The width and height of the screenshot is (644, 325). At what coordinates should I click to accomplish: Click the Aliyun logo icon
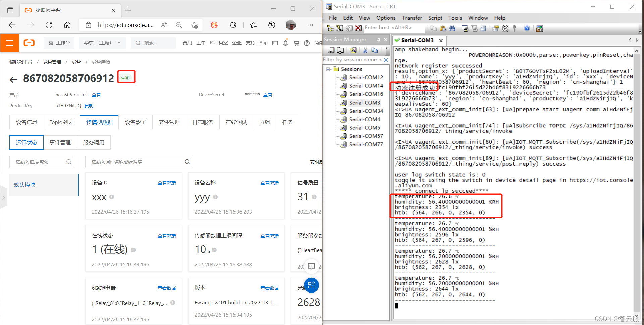[x=29, y=43]
